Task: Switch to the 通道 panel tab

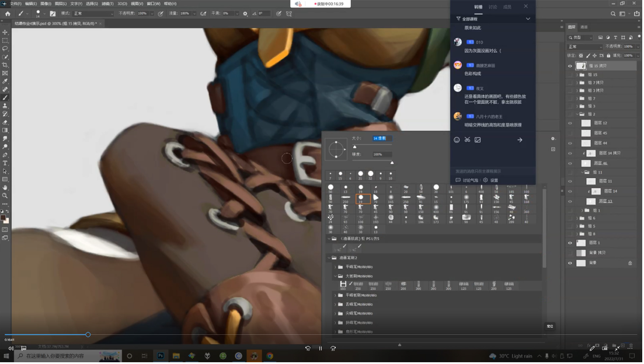Action: click(584, 27)
